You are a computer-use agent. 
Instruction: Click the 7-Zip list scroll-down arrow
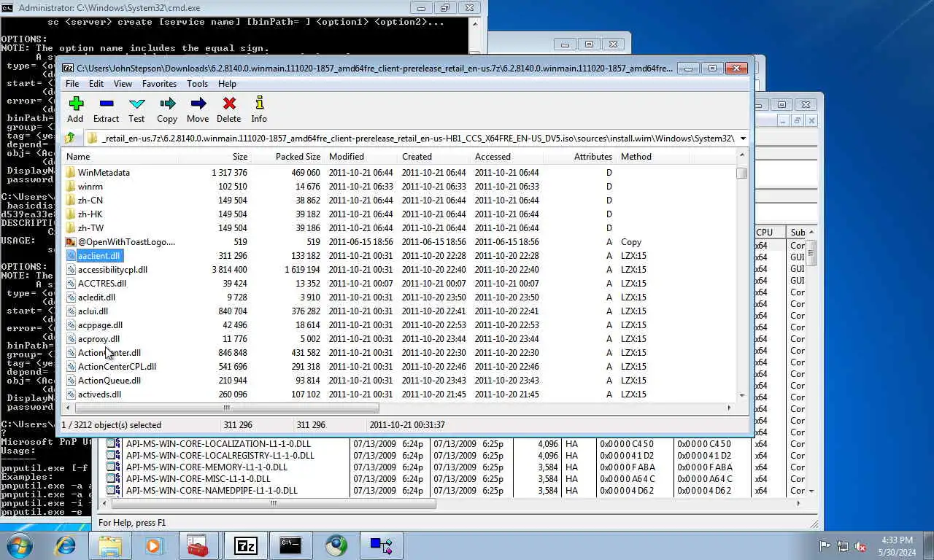point(741,395)
